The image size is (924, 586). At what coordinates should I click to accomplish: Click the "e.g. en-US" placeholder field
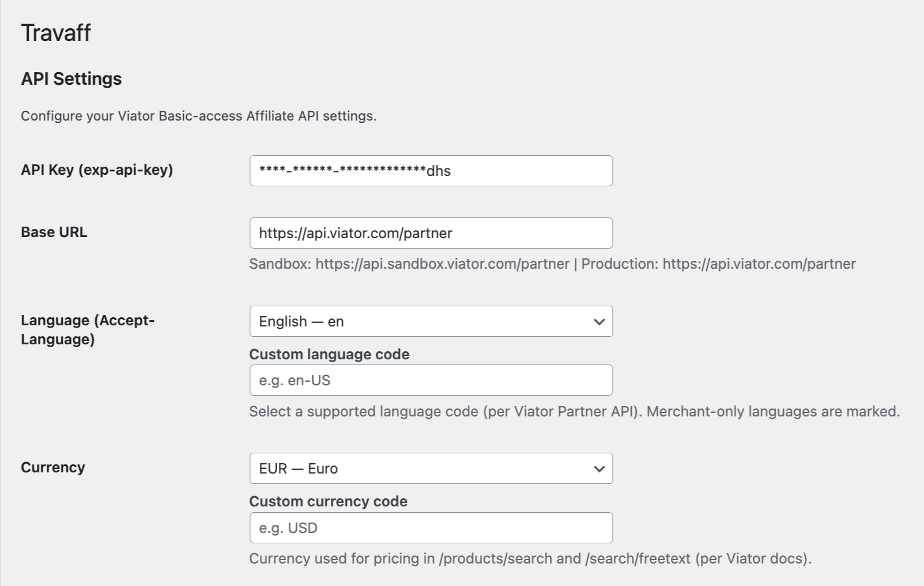pyautogui.click(x=430, y=380)
